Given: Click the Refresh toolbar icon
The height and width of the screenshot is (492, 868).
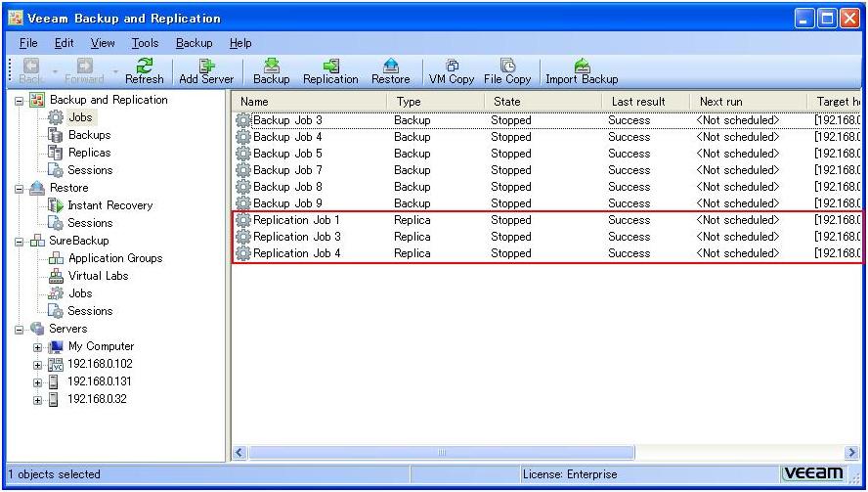Looking at the screenshot, I should coord(145,66).
